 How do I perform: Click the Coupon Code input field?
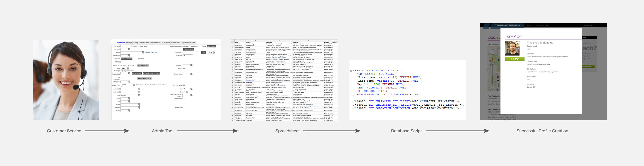tap(126, 62)
